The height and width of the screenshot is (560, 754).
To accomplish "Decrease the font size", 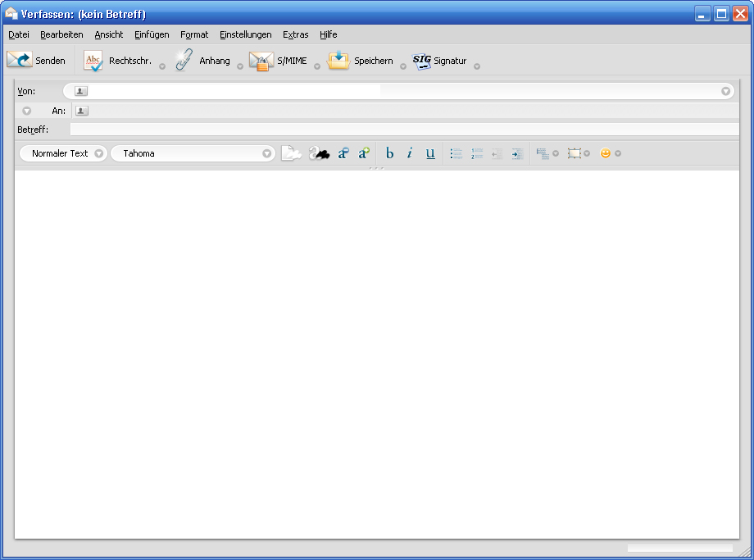I will pyautogui.click(x=343, y=153).
